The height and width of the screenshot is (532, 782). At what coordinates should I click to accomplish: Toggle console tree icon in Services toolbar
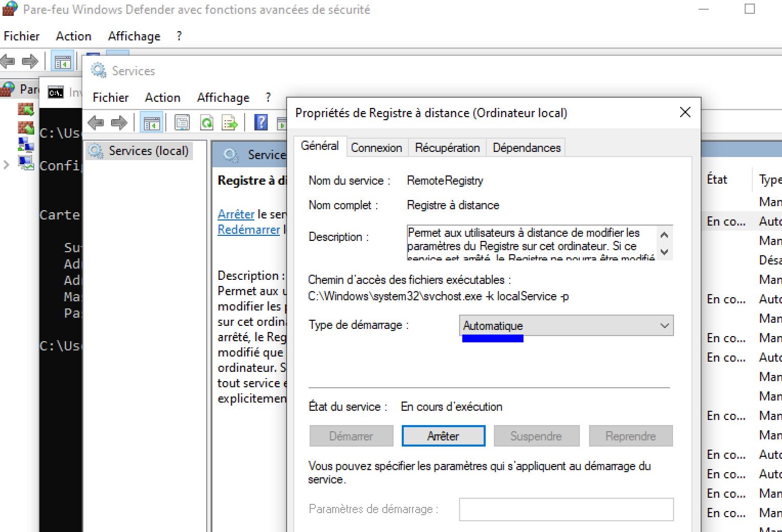151,123
